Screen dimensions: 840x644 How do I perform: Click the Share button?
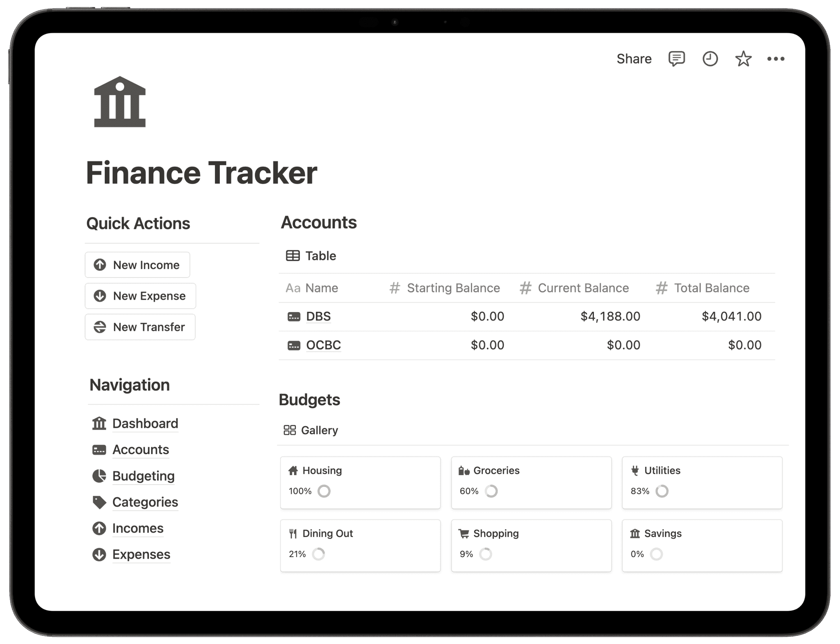pos(634,59)
